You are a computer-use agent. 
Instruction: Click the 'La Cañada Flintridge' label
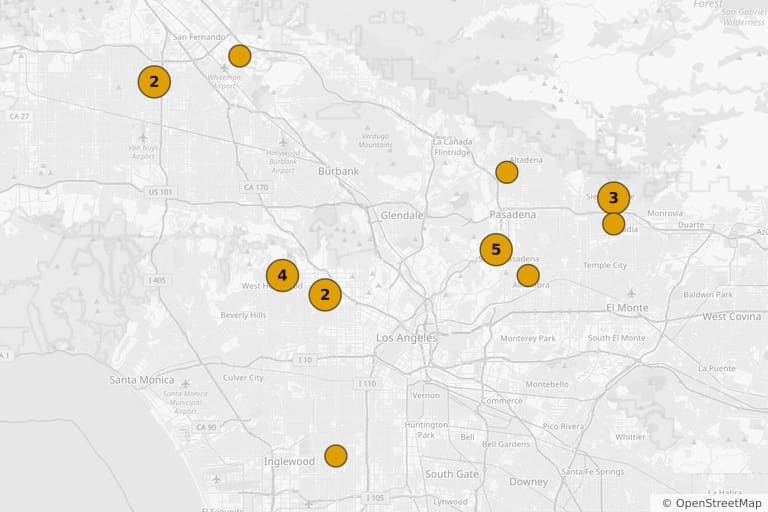(x=452, y=147)
